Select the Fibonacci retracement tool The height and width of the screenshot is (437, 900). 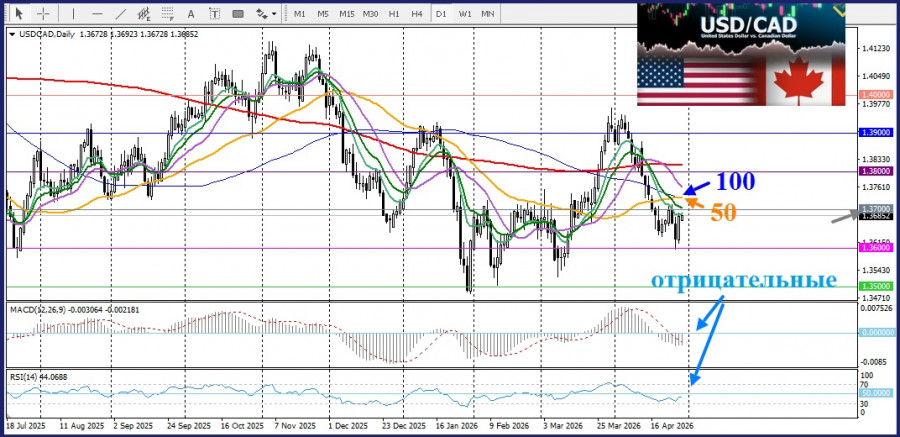click(x=170, y=14)
